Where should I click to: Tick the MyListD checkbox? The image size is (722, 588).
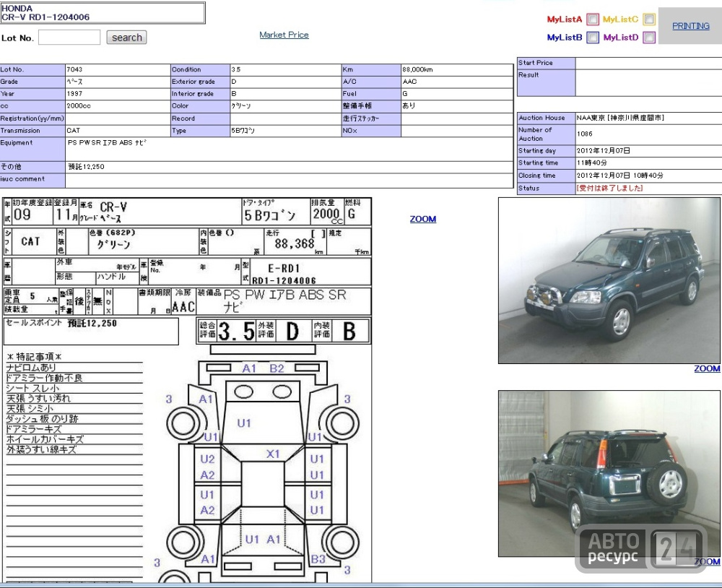[x=649, y=38]
